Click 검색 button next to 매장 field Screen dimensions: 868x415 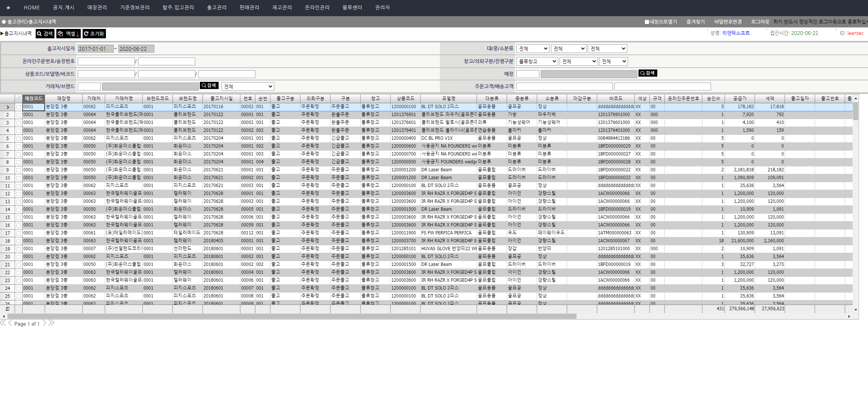pos(648,73)
